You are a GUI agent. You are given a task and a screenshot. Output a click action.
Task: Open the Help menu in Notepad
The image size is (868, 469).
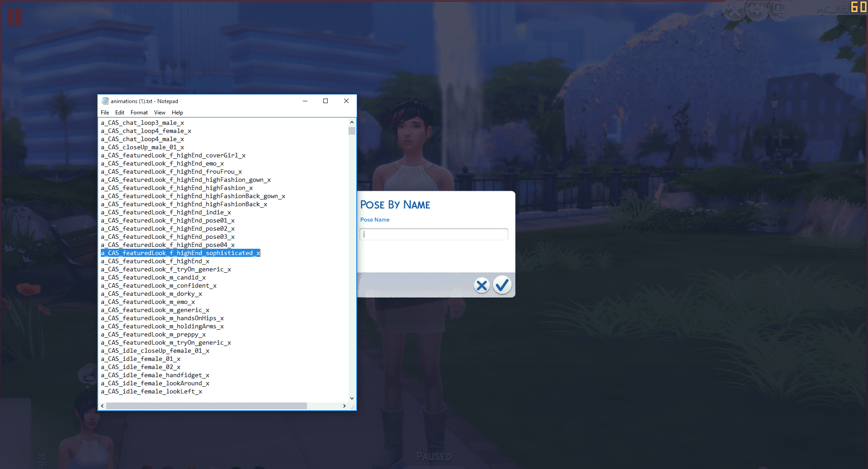(177, 113)
